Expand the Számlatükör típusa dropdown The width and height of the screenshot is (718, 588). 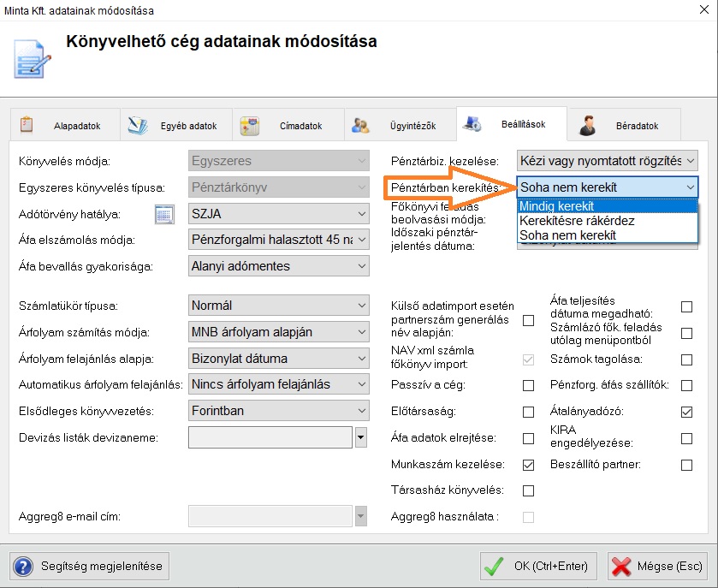pos(279,306)
